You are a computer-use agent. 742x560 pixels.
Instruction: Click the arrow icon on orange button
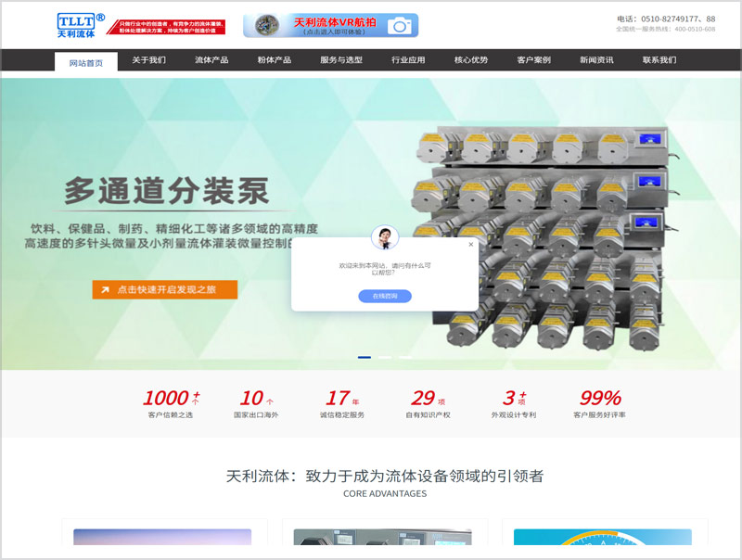point(106,290)
